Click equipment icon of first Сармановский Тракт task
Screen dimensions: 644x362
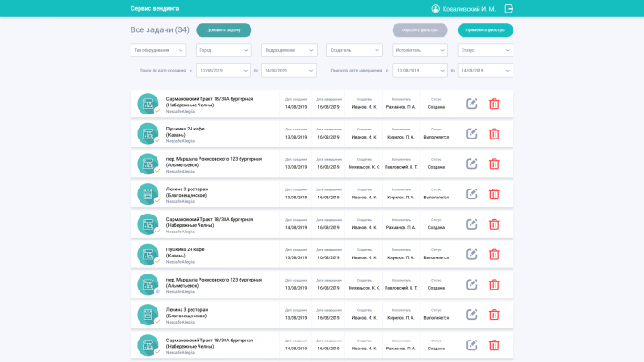(148, 104)
